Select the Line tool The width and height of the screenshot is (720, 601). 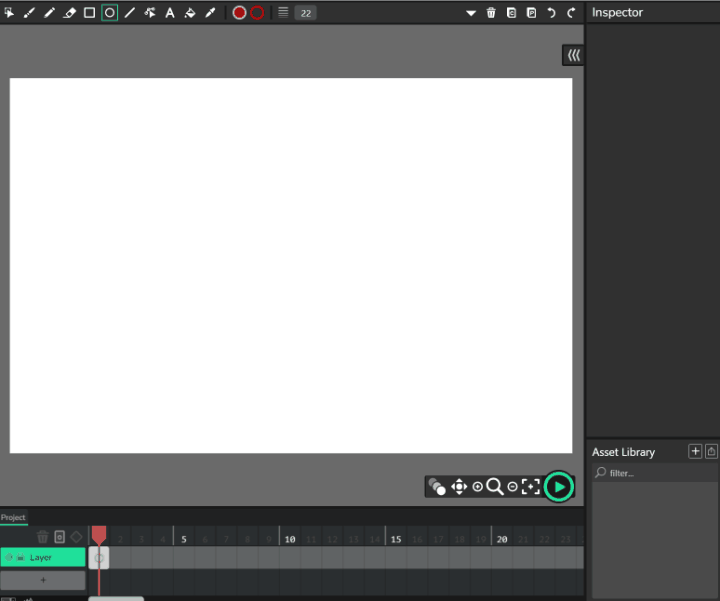point(129,13)
